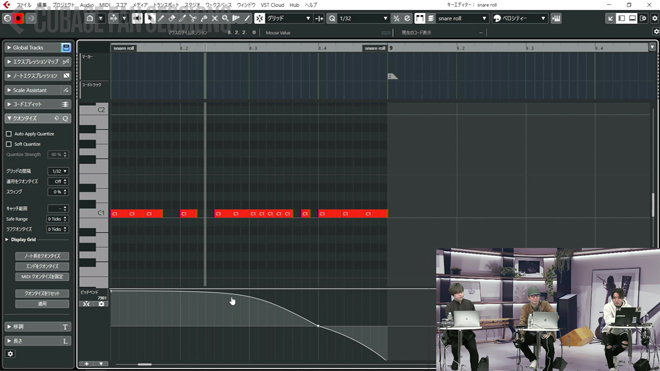The height and width of the screenshot is (371, 660).
Task: Toggle left zone visibility icon
Action: point(621,19)
